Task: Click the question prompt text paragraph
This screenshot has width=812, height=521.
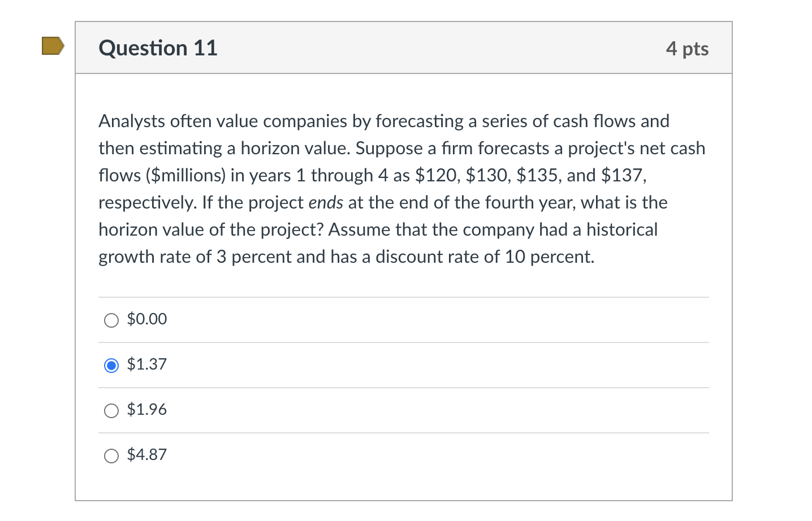Action: coord(396,188)
